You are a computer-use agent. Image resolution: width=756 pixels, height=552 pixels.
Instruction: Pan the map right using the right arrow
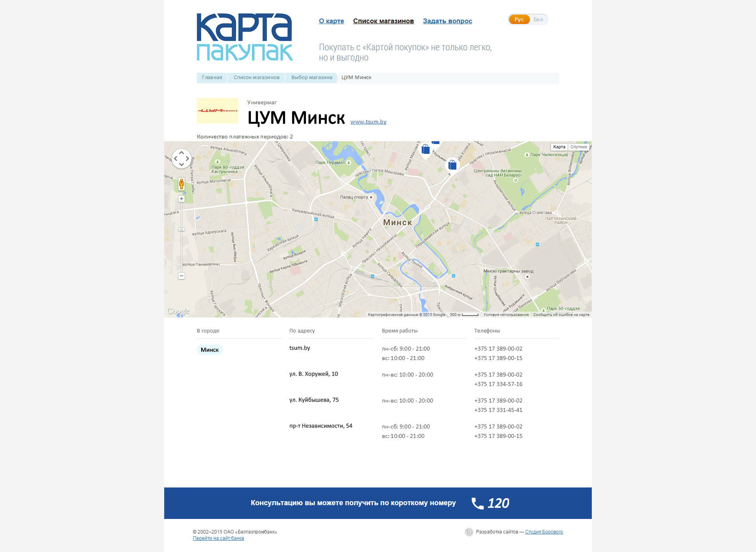(x=187, y=159)
